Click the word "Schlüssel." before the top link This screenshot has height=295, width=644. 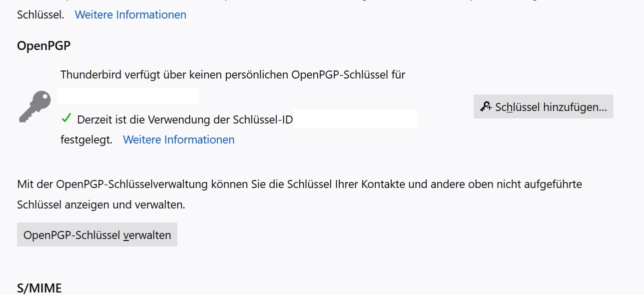40,15
